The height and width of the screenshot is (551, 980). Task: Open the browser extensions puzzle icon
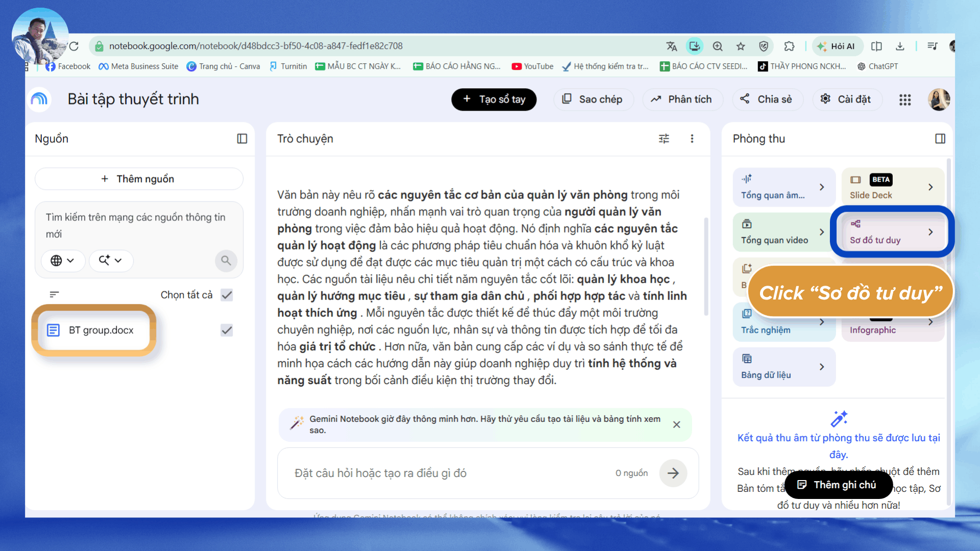point(789,46)
